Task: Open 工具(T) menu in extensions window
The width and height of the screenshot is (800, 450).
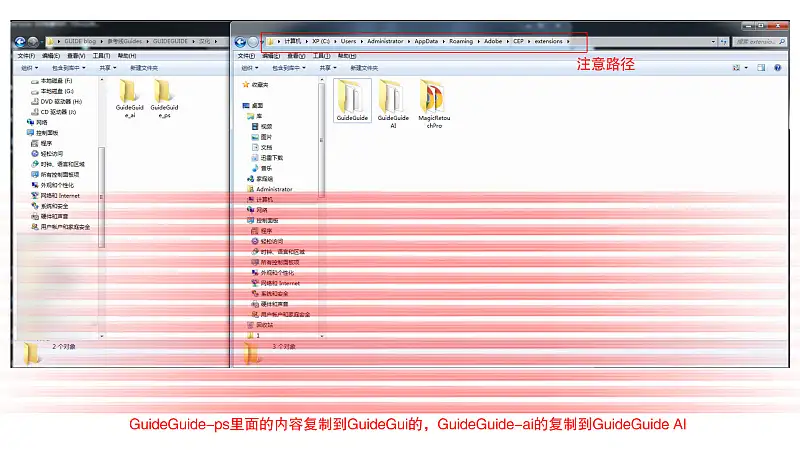Action: pyautogui.click(x=321, y=56)
